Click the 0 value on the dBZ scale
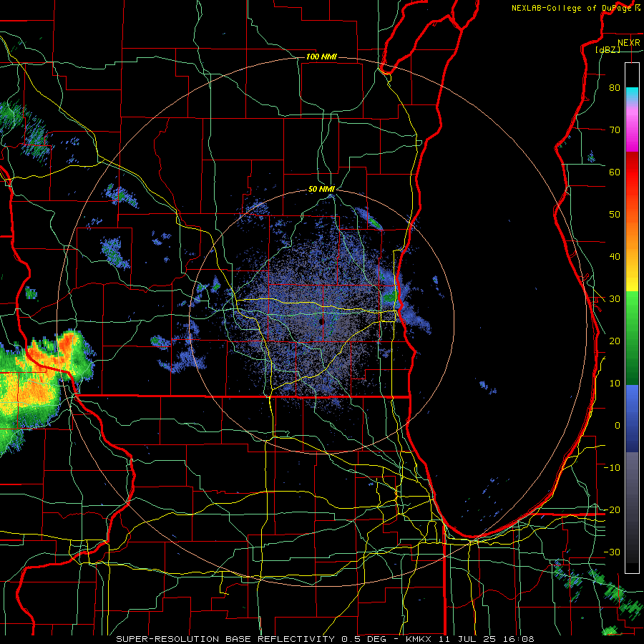 point(618,426)
